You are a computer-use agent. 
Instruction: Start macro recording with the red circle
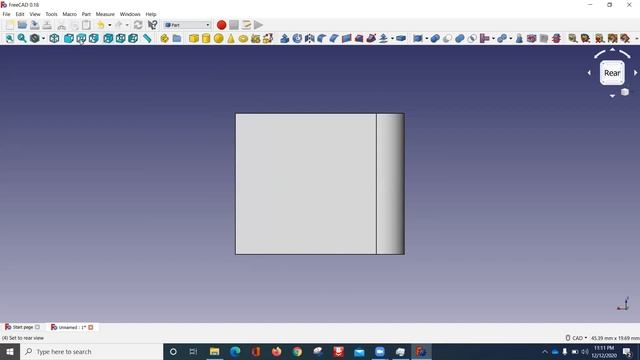pos(221,25)
